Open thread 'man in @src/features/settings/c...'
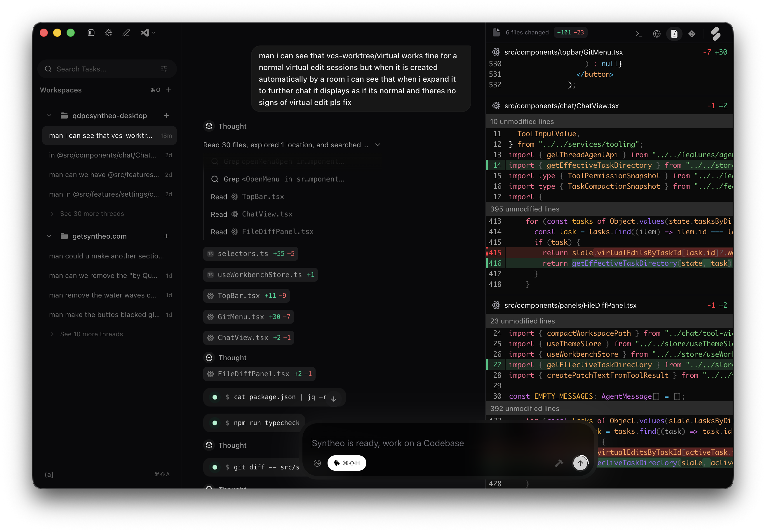 point(109,194)
